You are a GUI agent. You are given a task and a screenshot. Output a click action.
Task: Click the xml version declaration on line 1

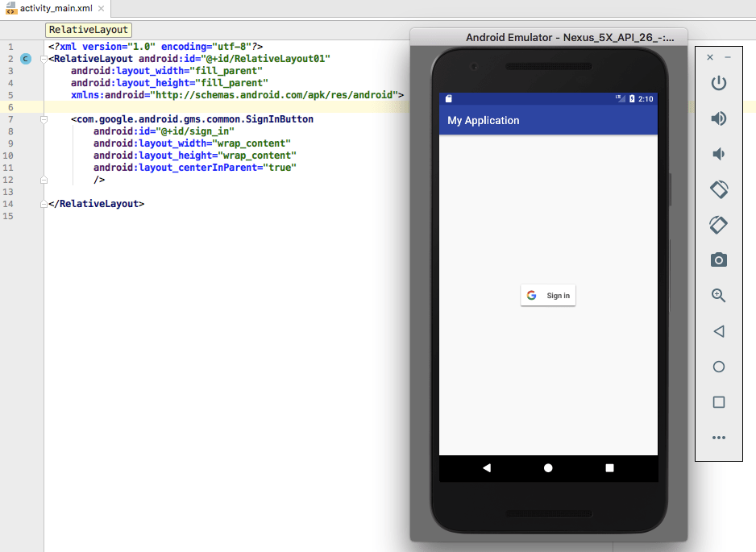tap(156, 47)
